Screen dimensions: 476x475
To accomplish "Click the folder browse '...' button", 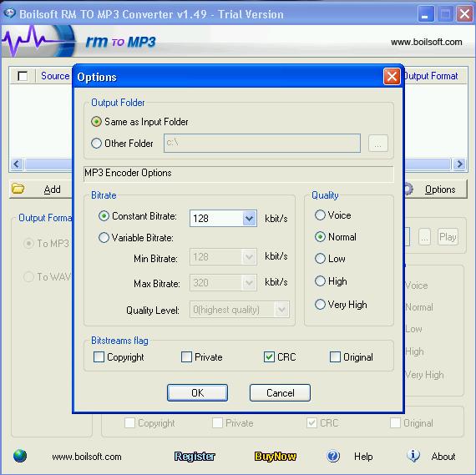I will [378, 143].
